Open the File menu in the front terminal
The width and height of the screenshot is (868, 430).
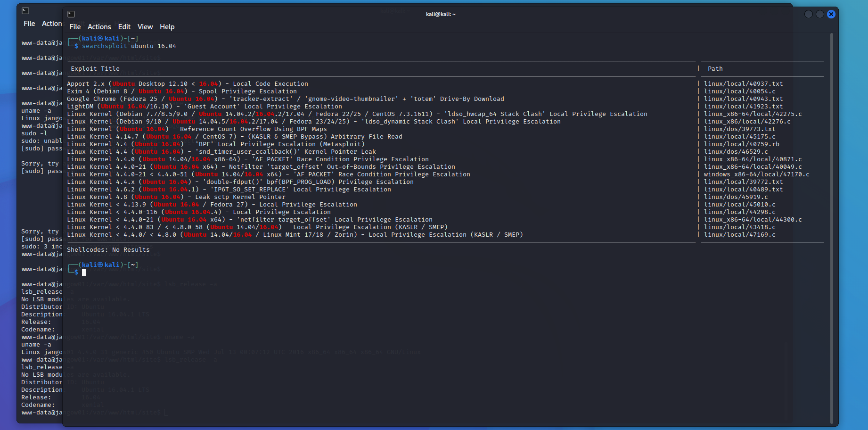coord(75,27)
